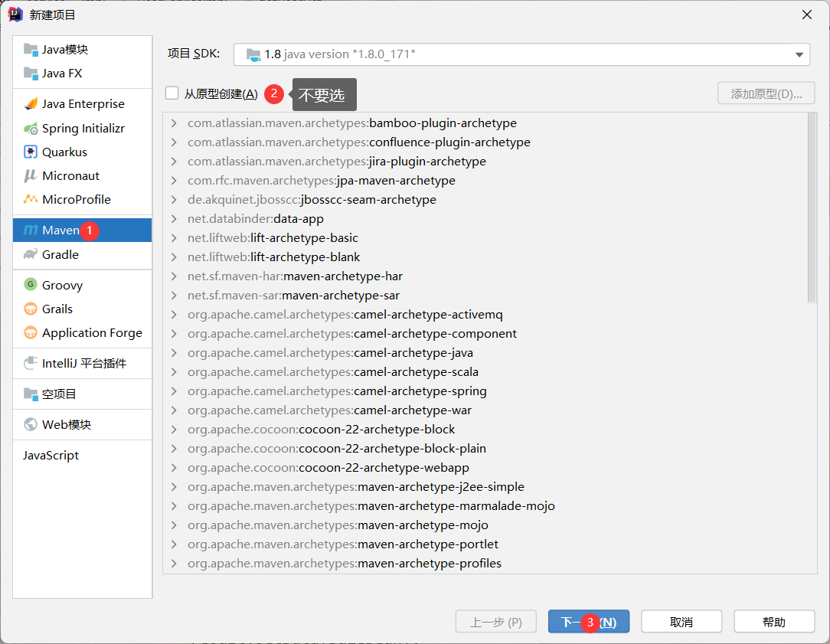
Task: Click the IntelliJ 平台插件 plug icon
Action: [31, 363]
